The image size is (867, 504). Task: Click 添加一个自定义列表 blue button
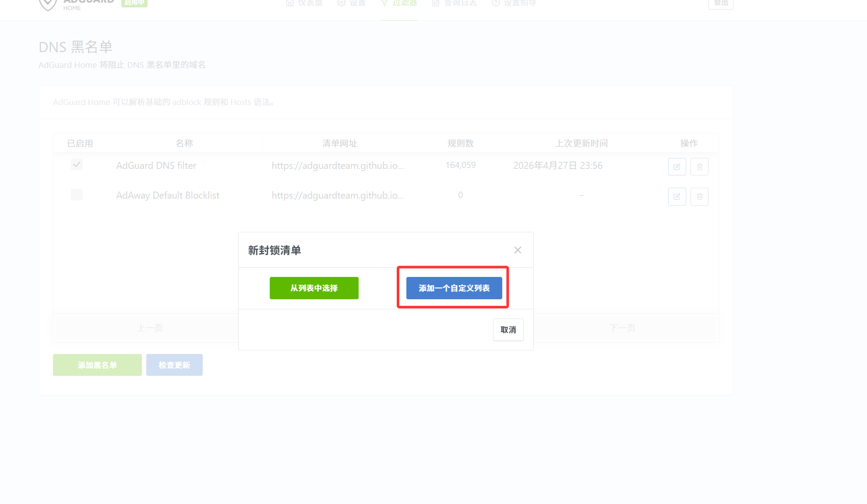(454, 288)
